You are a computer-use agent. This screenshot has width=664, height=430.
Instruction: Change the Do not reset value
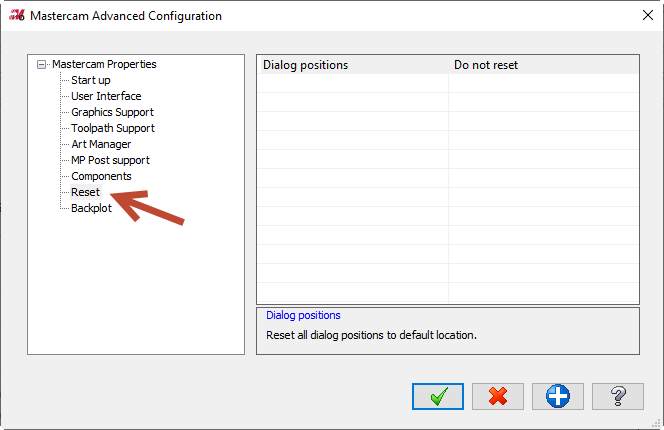[x=543, y=65]
